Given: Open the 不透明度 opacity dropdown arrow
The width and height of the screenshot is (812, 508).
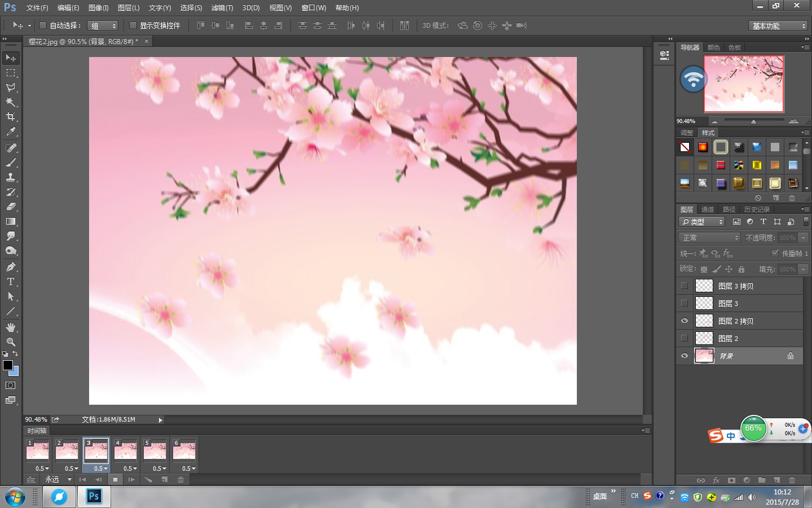Looking at the screenshot, I should click(804, 238).
